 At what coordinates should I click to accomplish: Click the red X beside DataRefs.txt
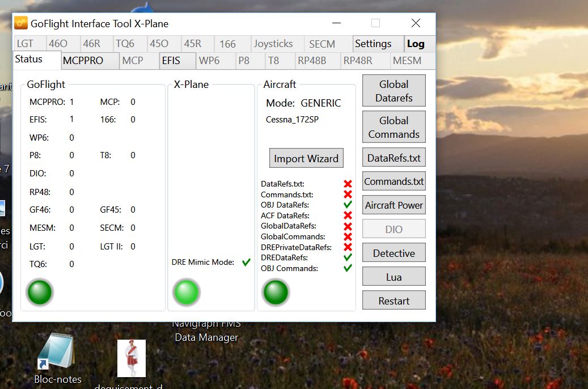[x=348, y=184]
